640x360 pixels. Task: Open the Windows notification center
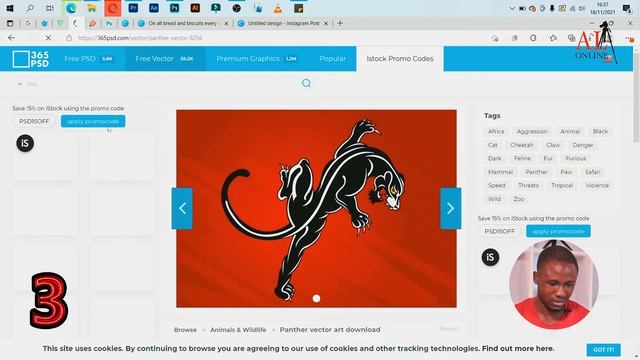[627, 8]
